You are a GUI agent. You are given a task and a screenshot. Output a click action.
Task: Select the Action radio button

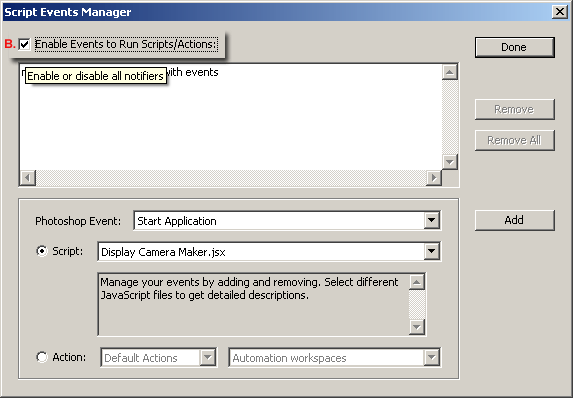42,357
